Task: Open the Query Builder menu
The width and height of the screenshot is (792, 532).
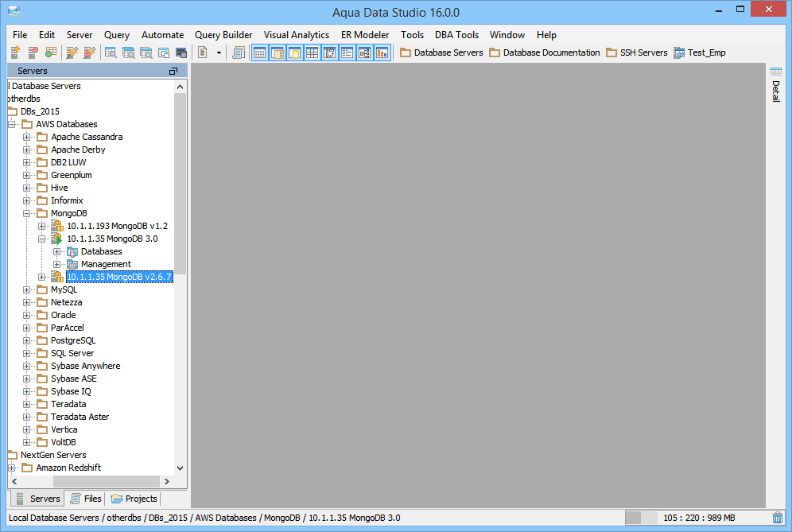Action: click(x=223, y=35)
